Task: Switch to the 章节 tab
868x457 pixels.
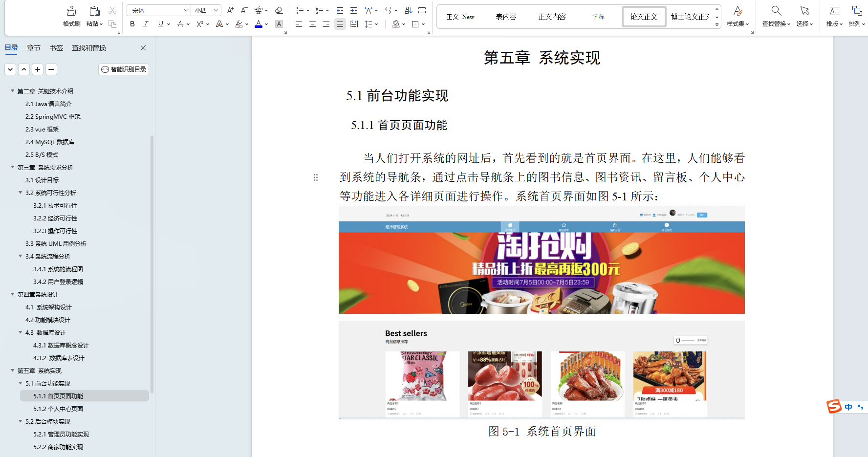Action: point(34,48)
